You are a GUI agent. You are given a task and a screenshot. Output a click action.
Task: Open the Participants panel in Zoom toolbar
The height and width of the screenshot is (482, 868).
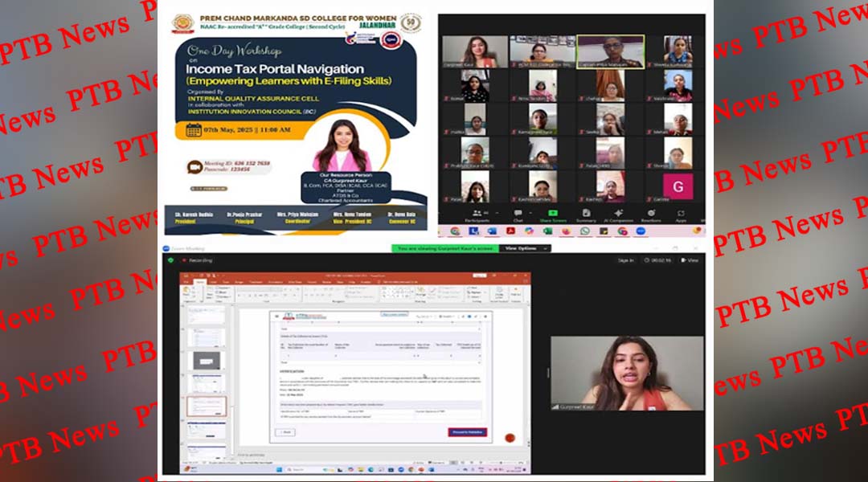coord(477,216)
